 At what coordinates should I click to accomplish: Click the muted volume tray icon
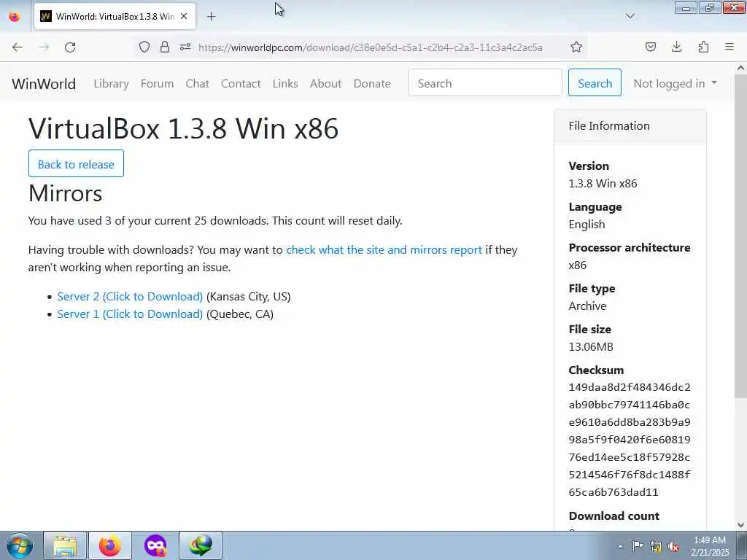point(673,546)
